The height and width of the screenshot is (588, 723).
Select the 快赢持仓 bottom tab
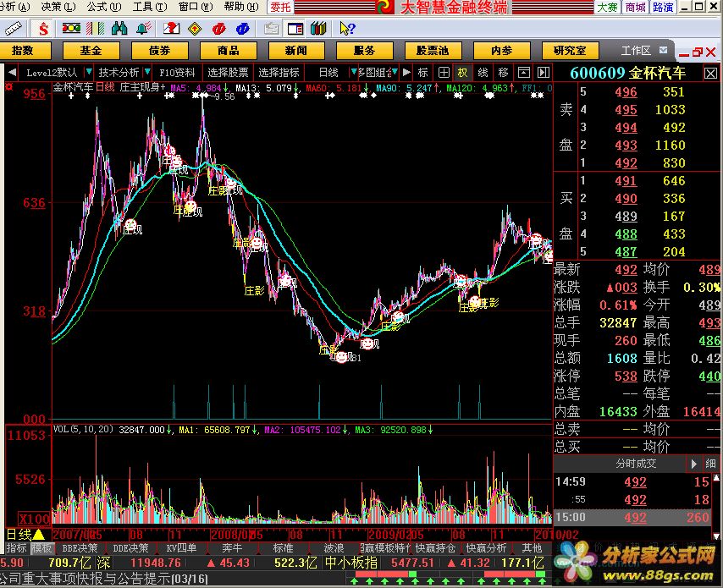(435, 548)
